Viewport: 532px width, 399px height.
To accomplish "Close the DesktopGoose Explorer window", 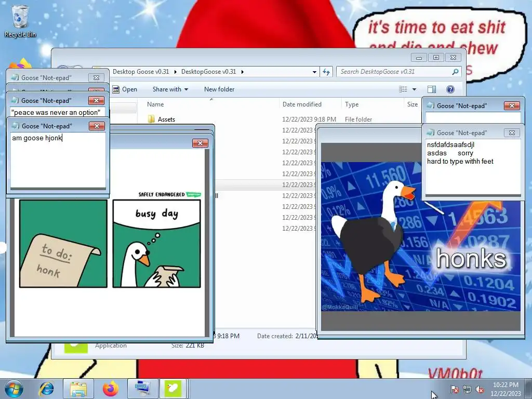I will point(453,57).
